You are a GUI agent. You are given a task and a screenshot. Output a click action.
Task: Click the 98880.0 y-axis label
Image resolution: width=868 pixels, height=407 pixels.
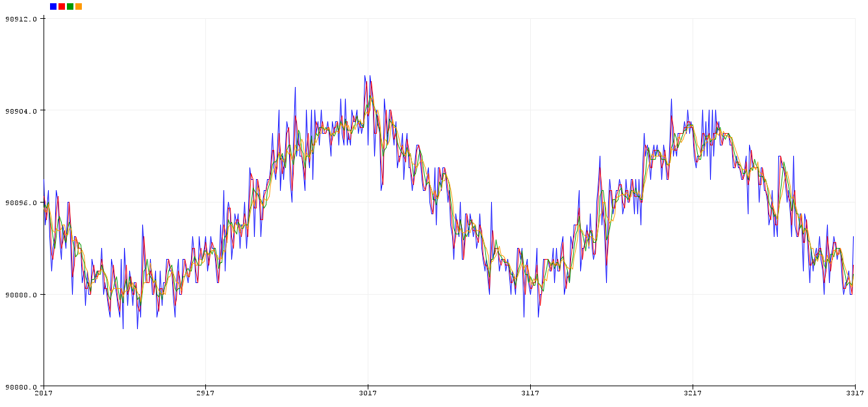21,386
